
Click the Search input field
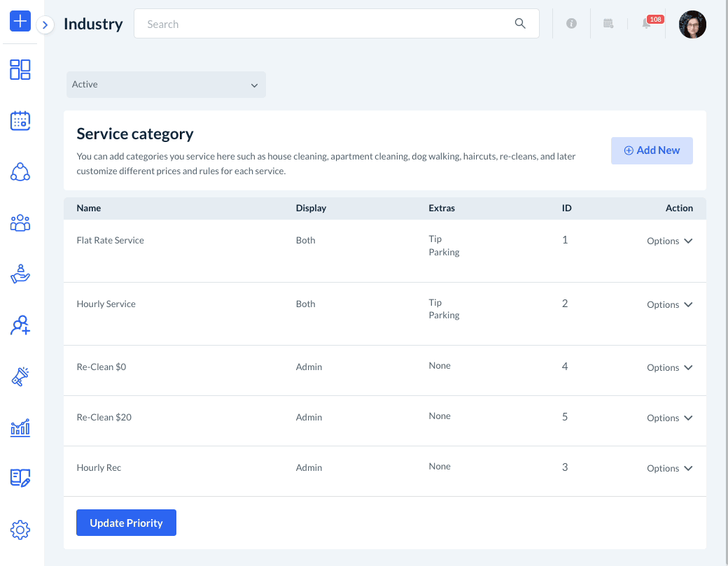pos(329,24)
